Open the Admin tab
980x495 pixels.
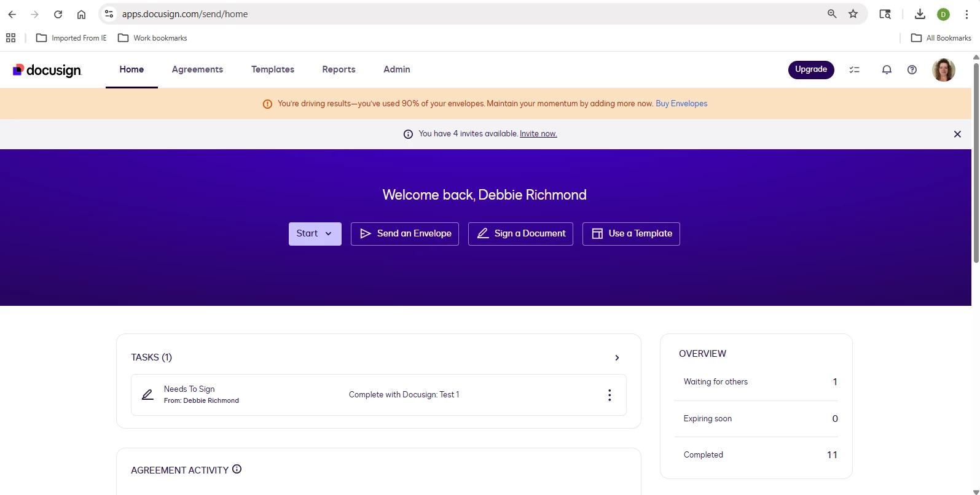396,69
